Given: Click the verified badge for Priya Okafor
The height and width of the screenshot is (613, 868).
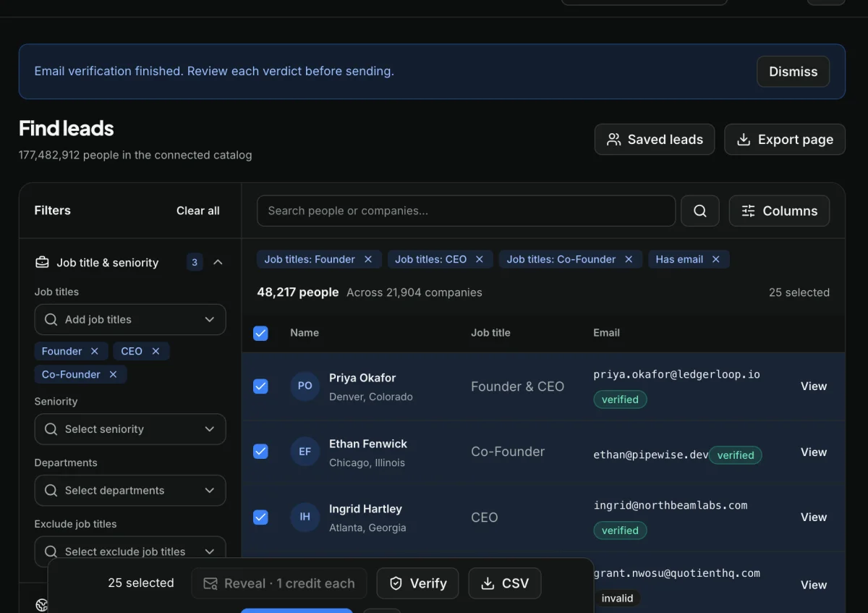Looking at the screenshot, I should coord(620,399).
